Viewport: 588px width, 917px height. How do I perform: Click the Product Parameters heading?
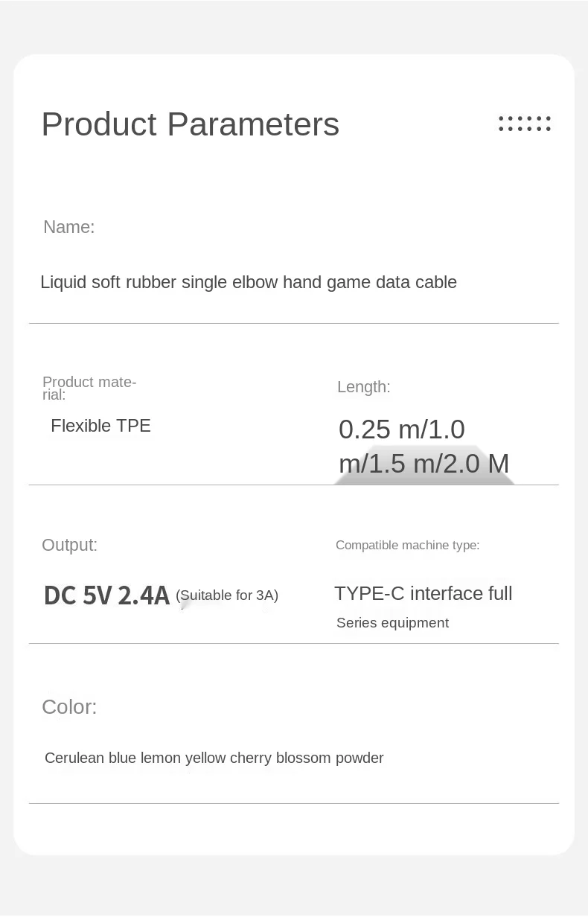(x=190, y=124)
